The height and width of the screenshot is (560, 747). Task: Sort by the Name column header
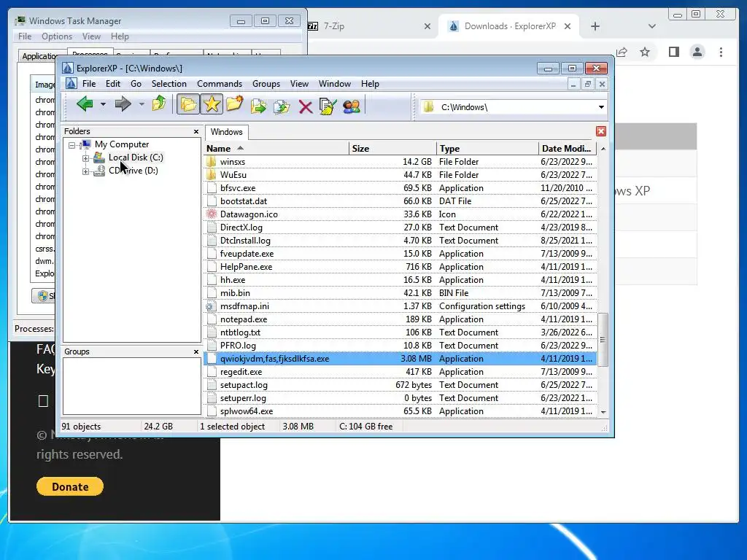[x=276, y=149]
